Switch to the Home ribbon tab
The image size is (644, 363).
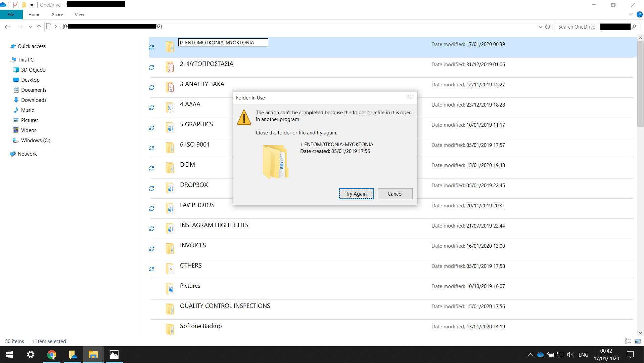click(x=34, y=14)
